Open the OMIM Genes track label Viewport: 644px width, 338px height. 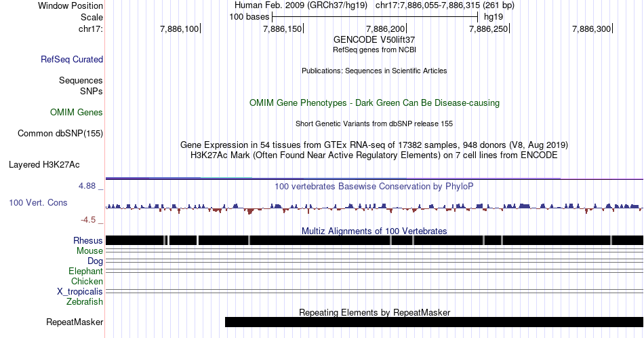(76, 112)
